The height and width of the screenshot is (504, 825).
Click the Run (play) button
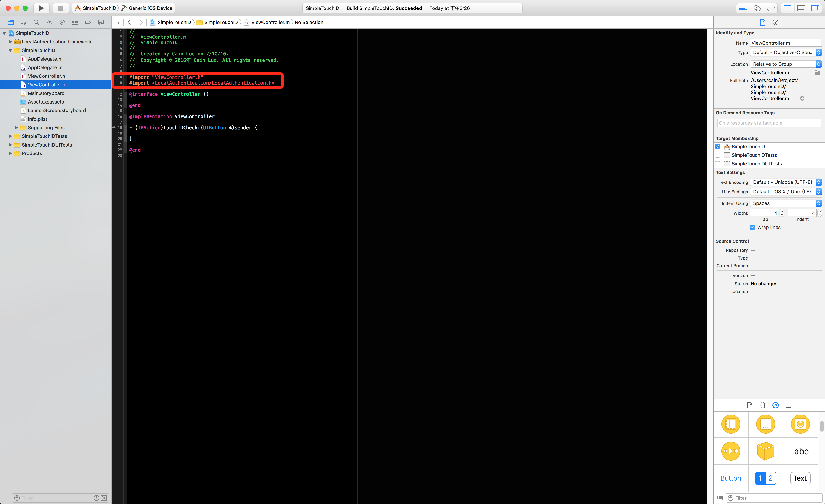pyautogui.click(x=41, y=8)
